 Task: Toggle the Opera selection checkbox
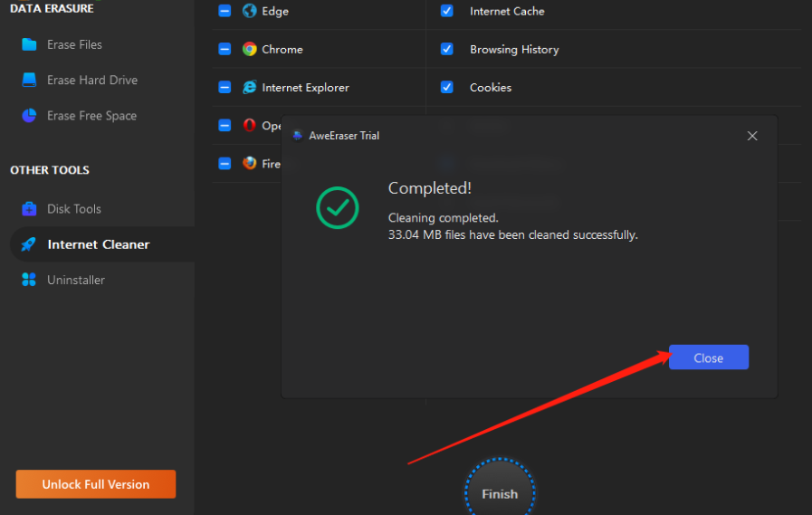pos(224,125)
